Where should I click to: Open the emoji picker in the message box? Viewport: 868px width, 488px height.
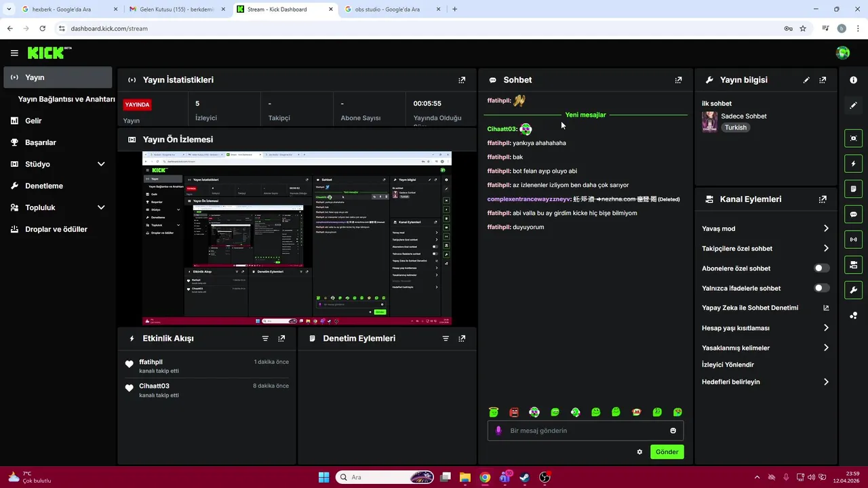click(673, 430)
